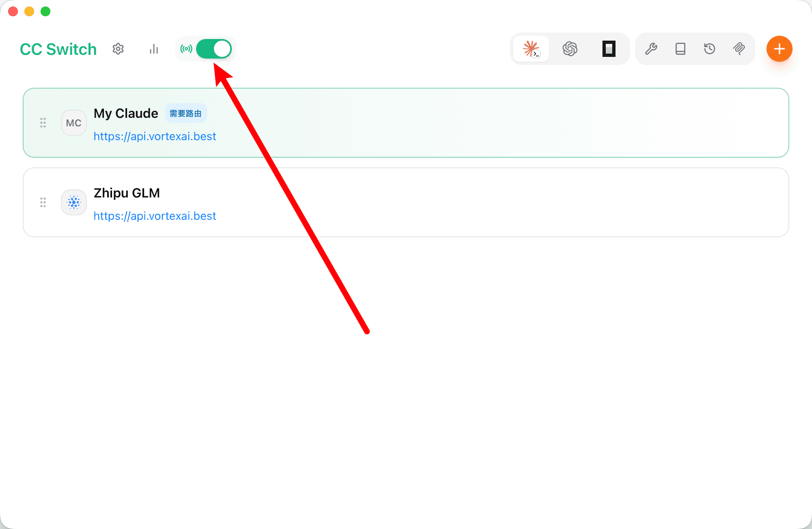812x529 pixels.
Task: Open the history clock icon
Action: click(709, 49)
